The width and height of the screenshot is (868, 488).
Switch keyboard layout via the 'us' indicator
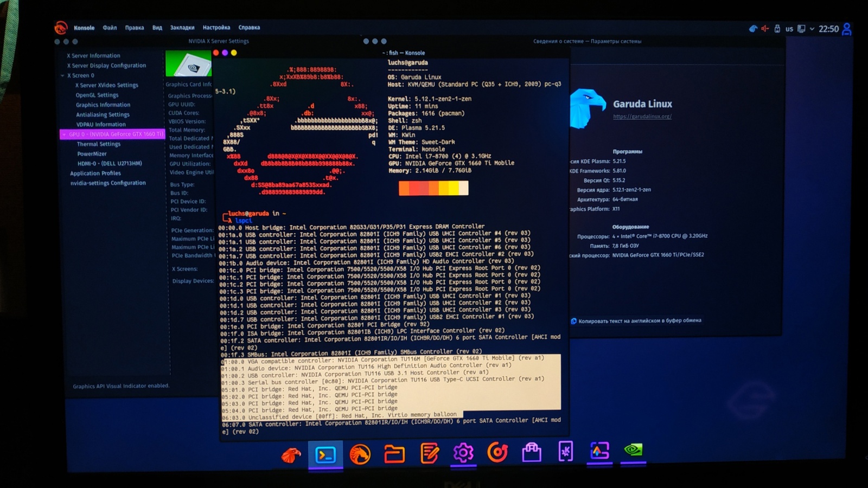coord(789,29)
